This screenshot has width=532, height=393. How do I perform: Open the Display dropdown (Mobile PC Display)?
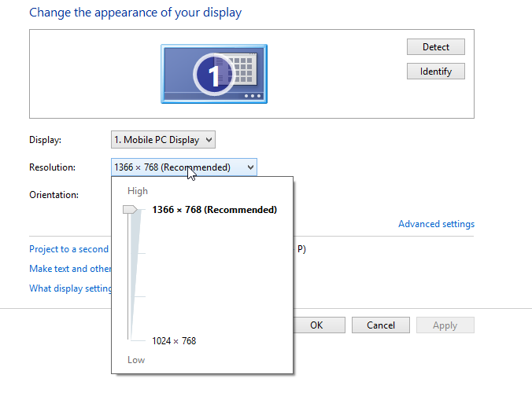[163, 140]
